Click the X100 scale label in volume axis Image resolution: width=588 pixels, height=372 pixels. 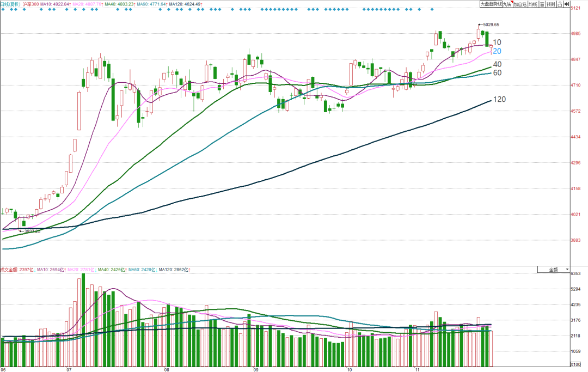(575, 364)
